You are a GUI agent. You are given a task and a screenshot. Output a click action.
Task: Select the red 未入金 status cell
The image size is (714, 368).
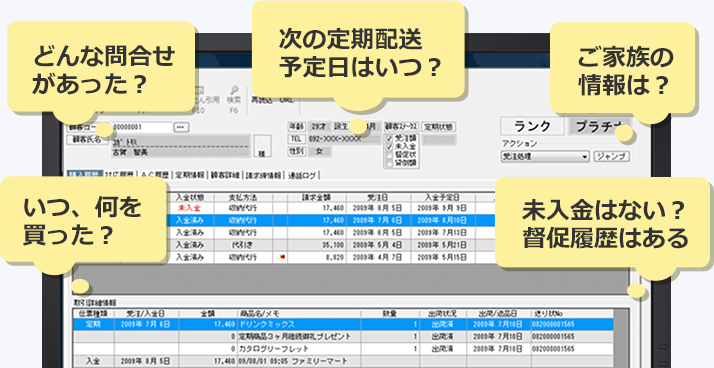click(x=189, y=208)
